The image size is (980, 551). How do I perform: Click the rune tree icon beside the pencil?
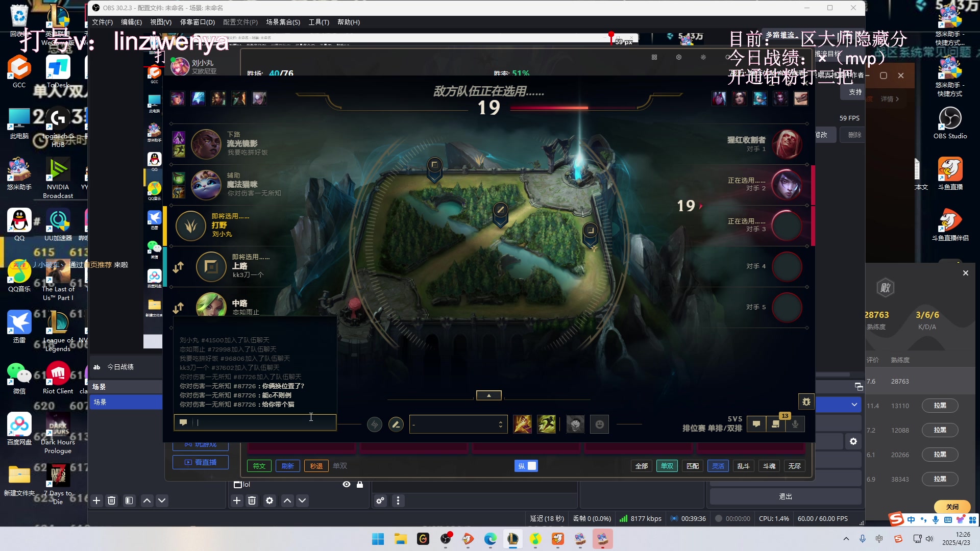tap(374, 424)
